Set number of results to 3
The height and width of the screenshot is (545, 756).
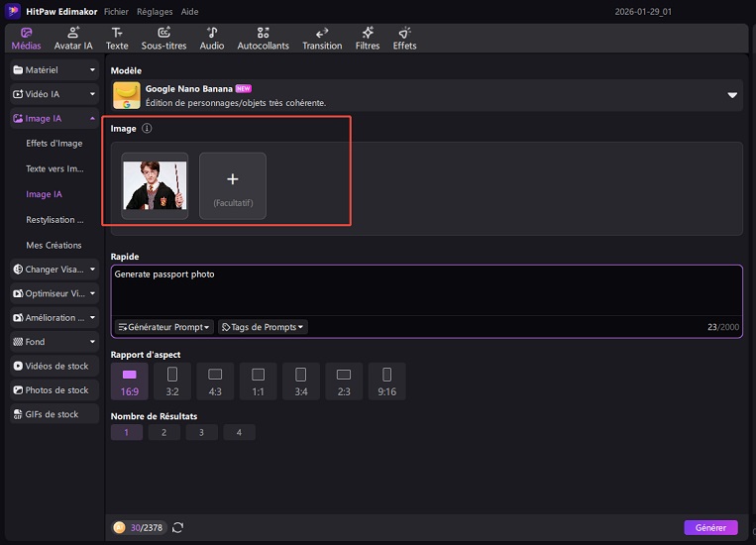click(201, 432)
